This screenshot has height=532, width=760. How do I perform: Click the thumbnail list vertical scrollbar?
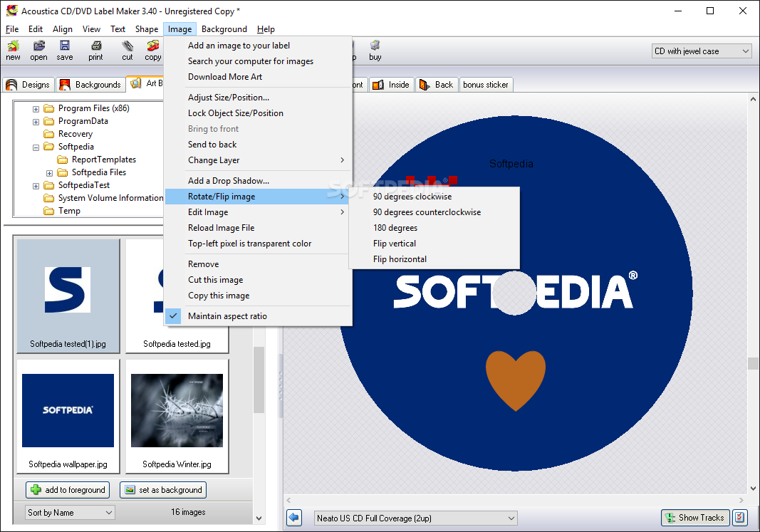point(259,380)
